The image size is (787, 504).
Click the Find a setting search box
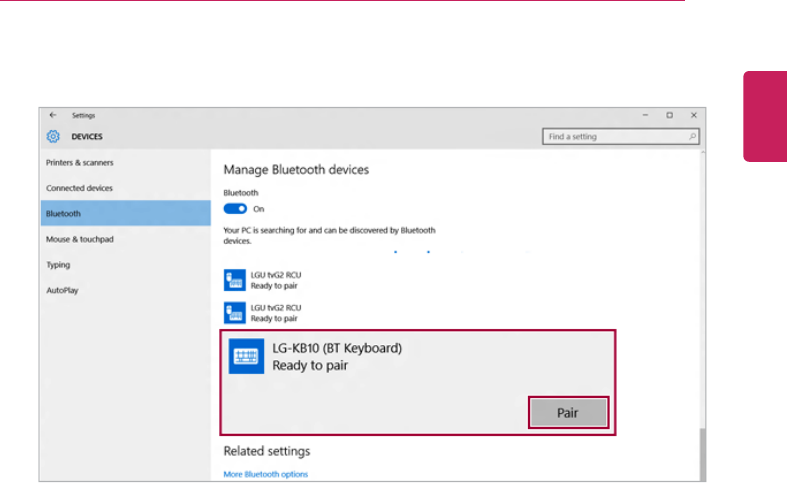pos(612,136)
